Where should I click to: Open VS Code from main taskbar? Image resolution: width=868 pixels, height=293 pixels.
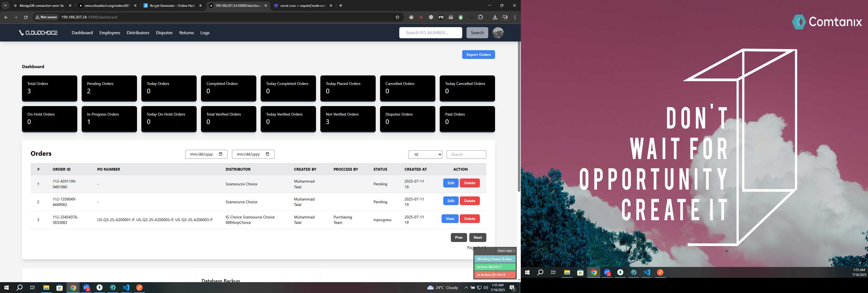click(126, 288)
